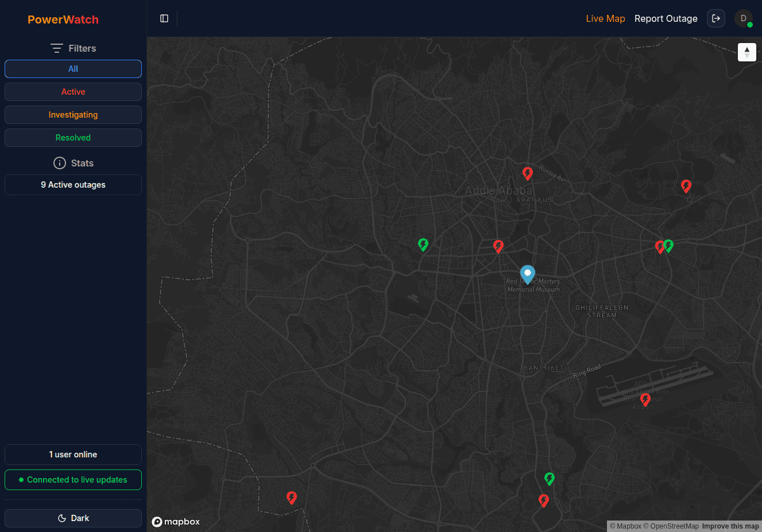Viewport: 762px width, 532px height.
Task: Toggle the Dark theme button
Action: point(73,518)
